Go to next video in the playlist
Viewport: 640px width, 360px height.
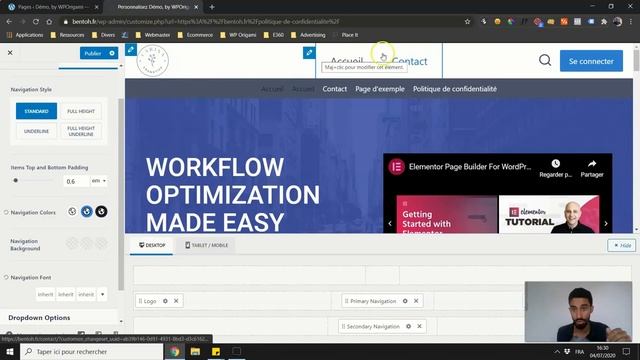[x=606, y=223]
